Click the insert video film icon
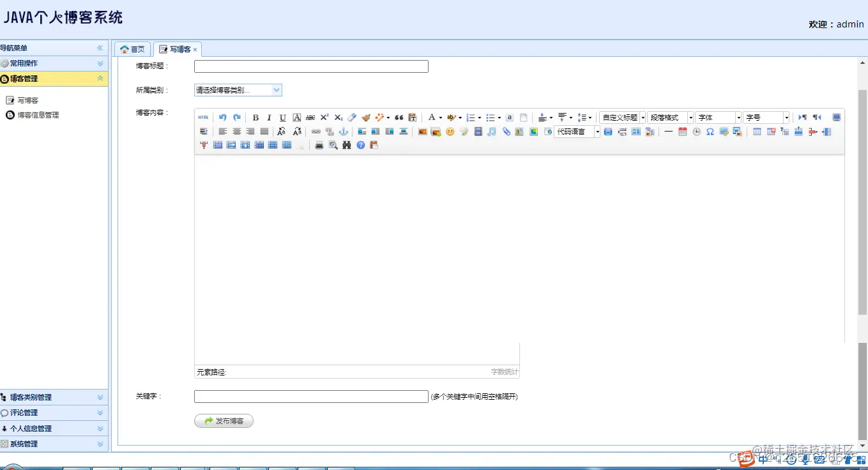This screenshot has height=470, width=868. click(478, 132)
